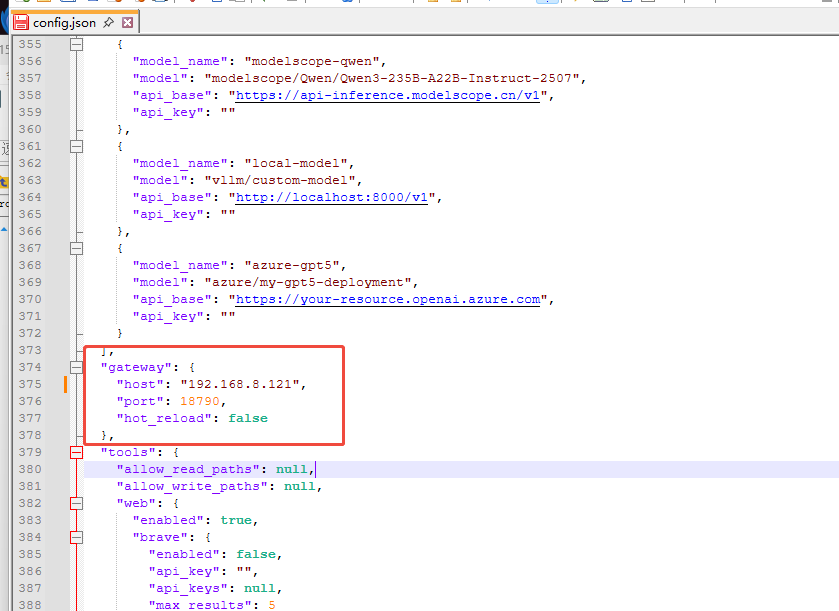Click line number 380 in the margin

click(x=30, y=469)
